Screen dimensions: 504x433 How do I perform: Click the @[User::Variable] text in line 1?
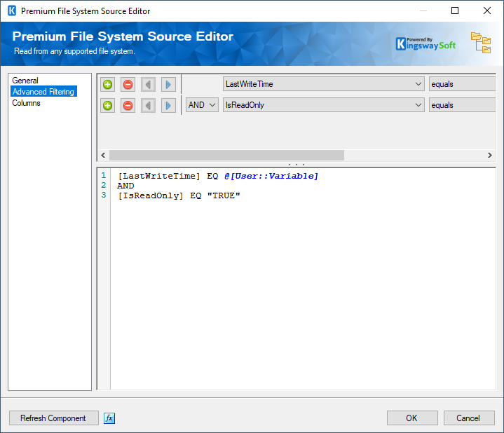[x=271, y=176]
